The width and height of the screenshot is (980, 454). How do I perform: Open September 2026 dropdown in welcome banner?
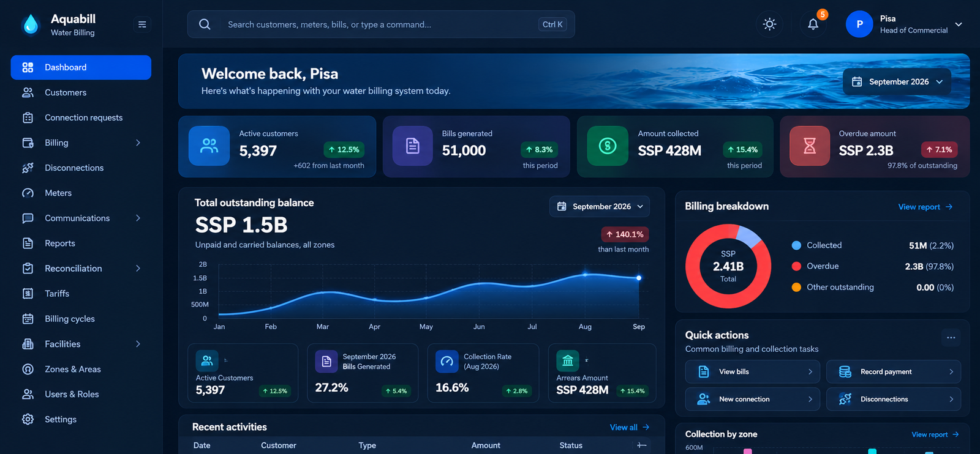pos(897,81)
